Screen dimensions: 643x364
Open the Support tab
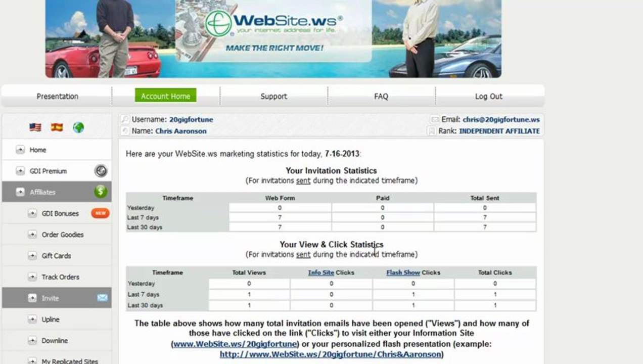pyautogui.click(x=273, y=96)
